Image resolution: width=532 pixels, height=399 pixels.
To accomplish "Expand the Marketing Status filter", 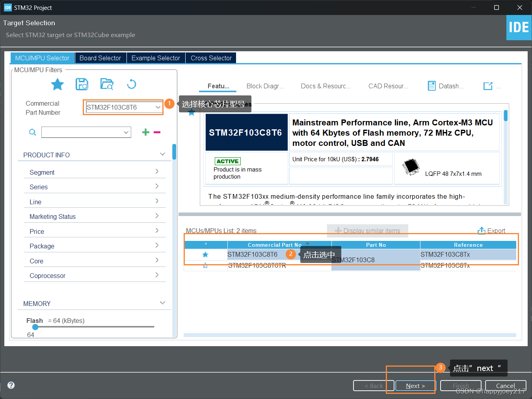I will 157,216.
